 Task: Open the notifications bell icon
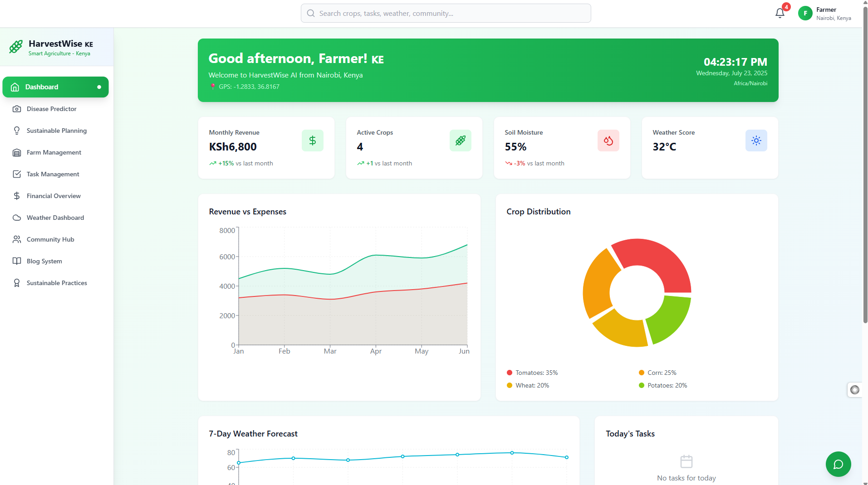pyautogui.click(x=780, y=13)
